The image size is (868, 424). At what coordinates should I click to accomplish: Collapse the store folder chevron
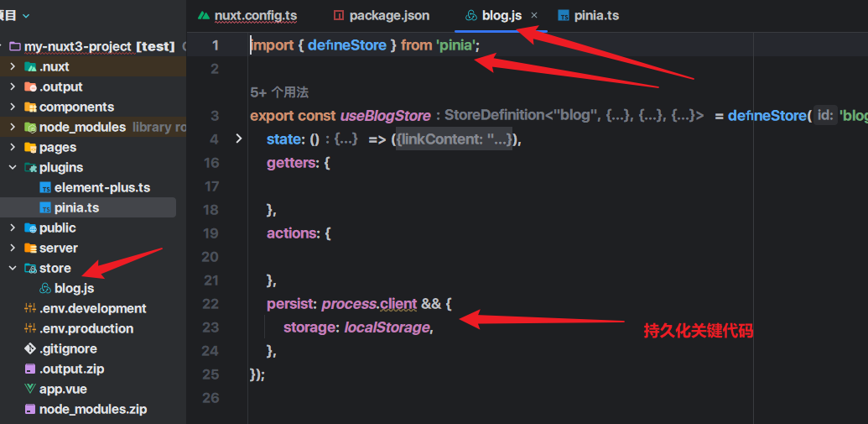[x=13, y=269]
